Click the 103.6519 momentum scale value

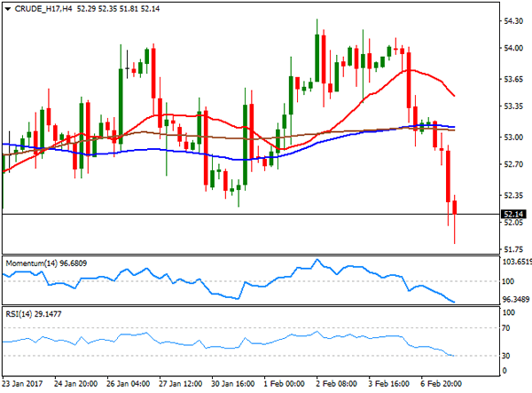tap(517, 262)
